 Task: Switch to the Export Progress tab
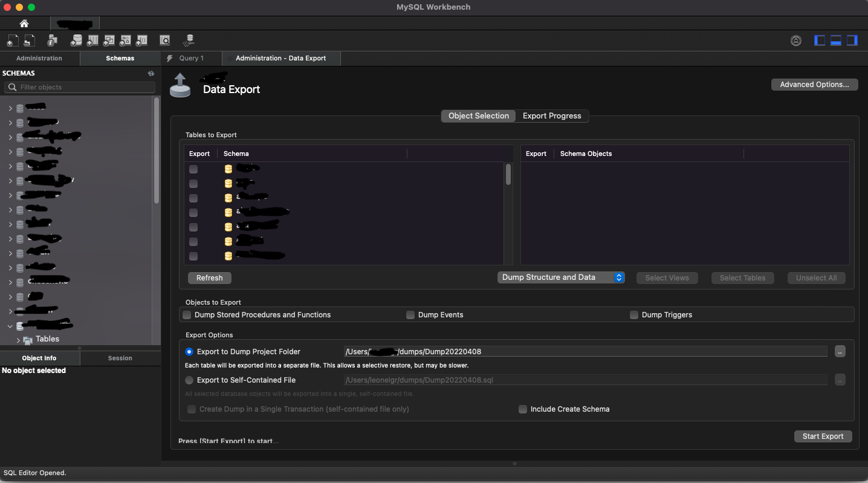[x=552, y=116]
